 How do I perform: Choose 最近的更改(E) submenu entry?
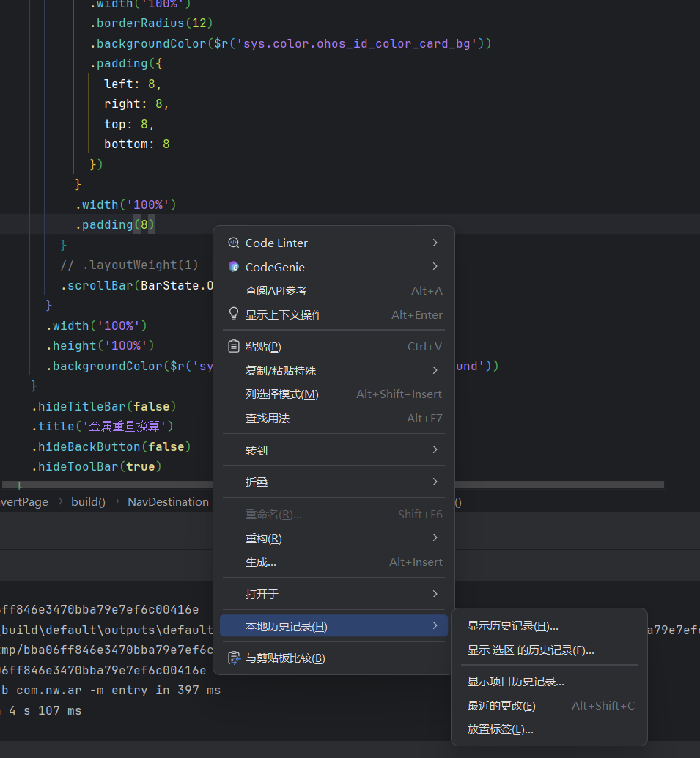pos(549,706)
